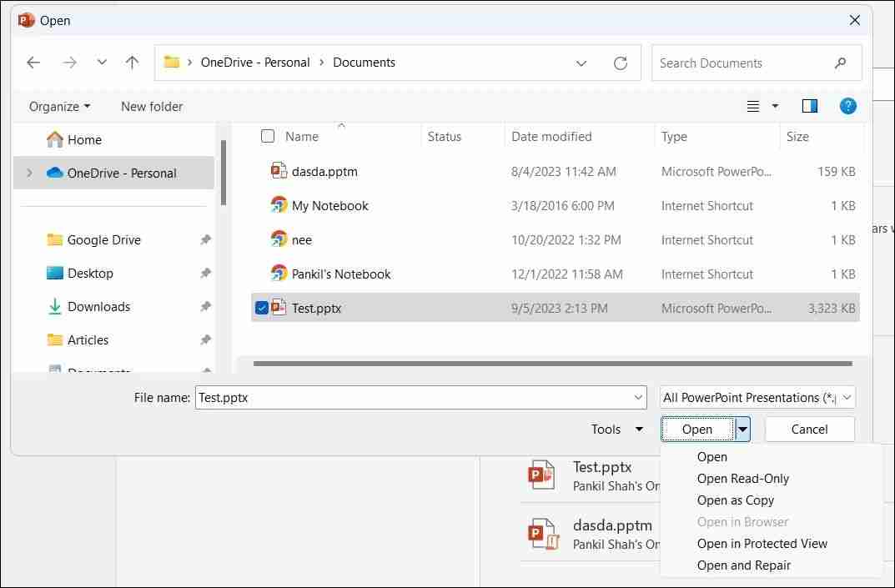Toggle the preview pane icon
The width and height of the screenshot is (895, 588).
coord(809,106)
